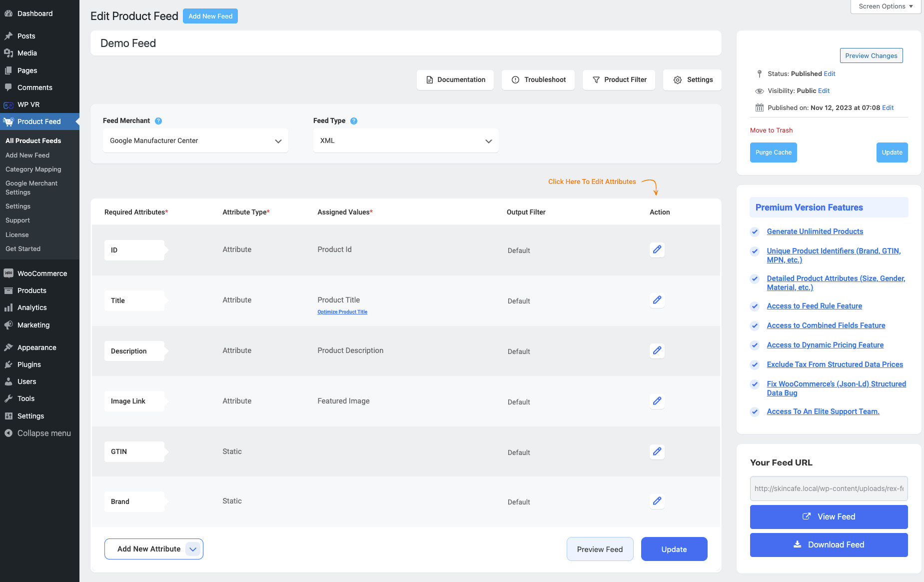Edit the published date link
This screenshot has height=582, width=924.
(x=888, y=108)
